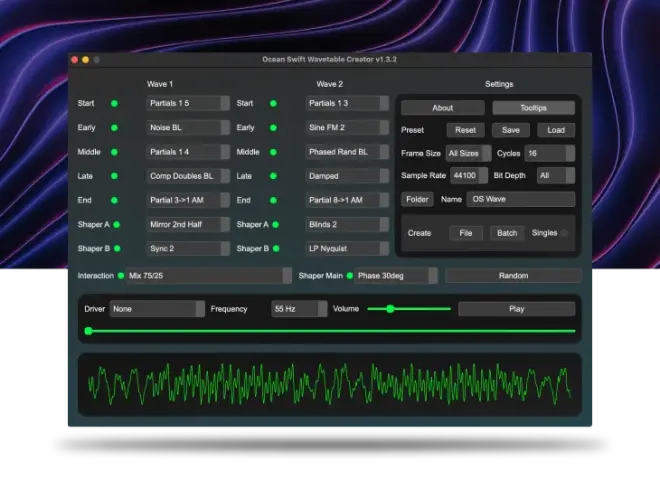The width and height of the screenshot is (660, 488).
Task: Save the current preset
Action: [511, 130]
